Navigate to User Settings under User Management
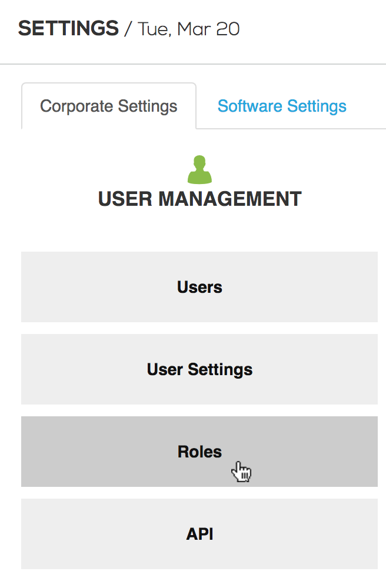Image resolution: width=386 pixels, height=588 pixels. [x=199, y=369]
